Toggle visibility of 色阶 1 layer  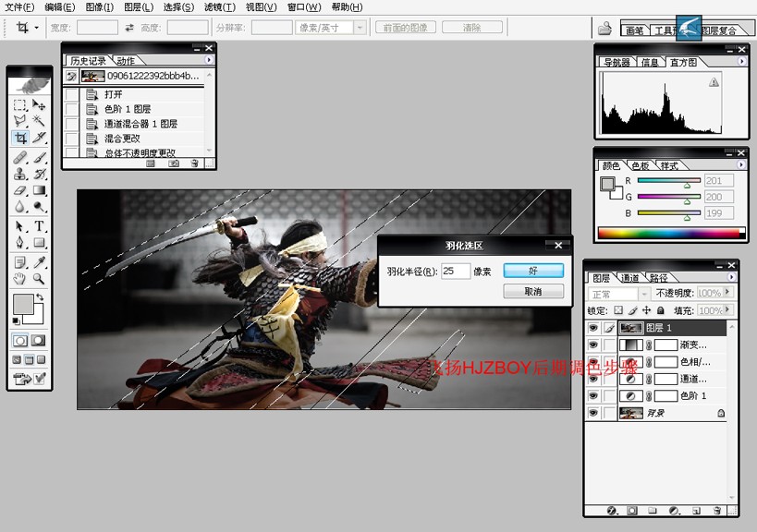click(x=592, y=396)
